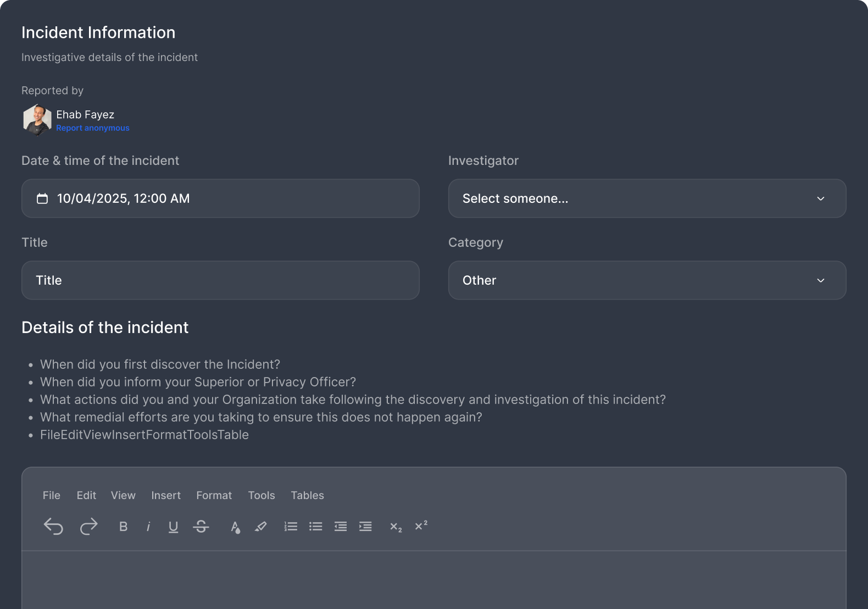Click the Incident Information heading
Screen dimensions: 868x609
click(x=98, y=32)
